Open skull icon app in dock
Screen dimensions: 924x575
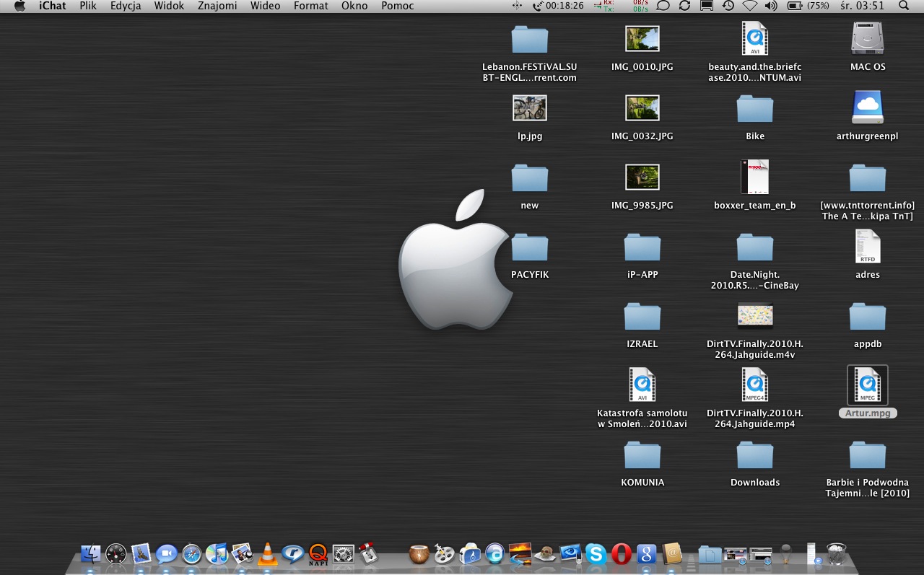[x=545, y=553]
